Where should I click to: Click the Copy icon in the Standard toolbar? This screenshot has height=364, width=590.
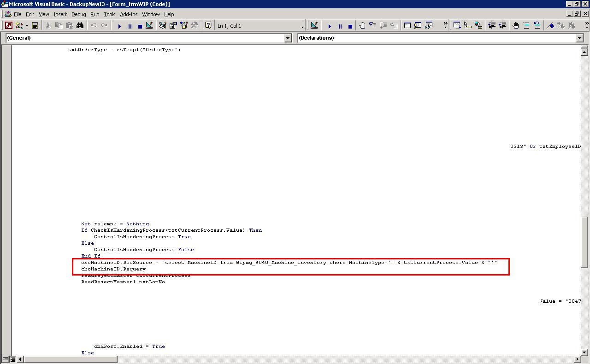[x=59, y=26]
